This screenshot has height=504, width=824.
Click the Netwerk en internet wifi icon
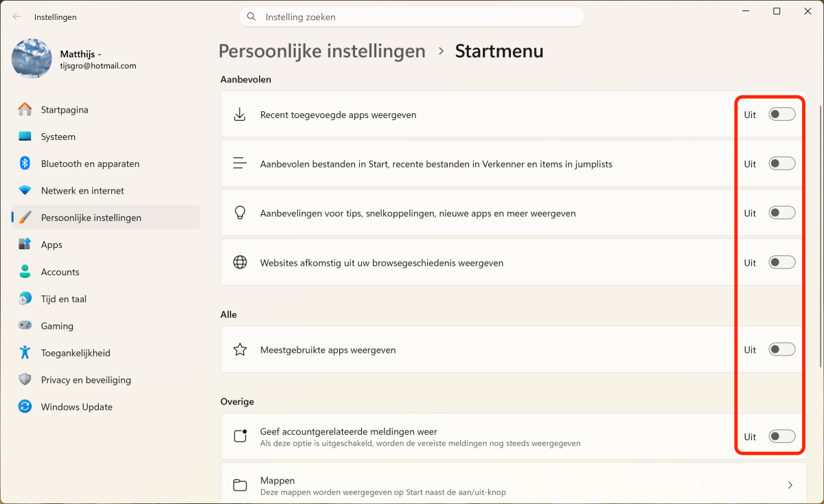[x=25, y=191]
